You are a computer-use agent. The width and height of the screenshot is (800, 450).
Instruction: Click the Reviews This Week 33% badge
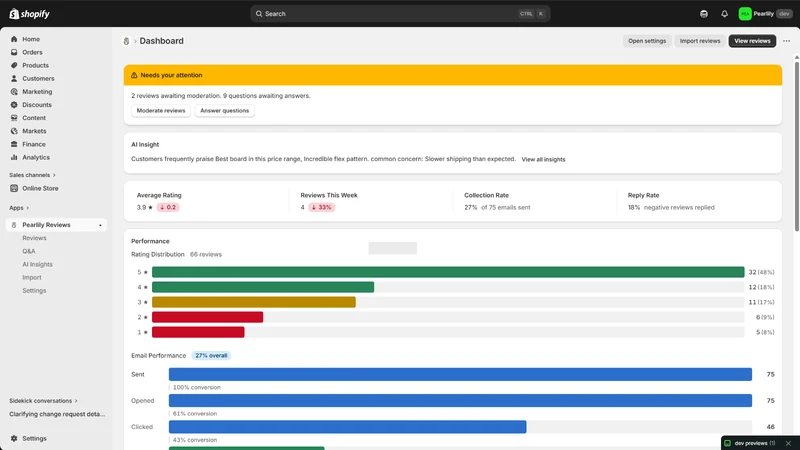coord(321,208)
